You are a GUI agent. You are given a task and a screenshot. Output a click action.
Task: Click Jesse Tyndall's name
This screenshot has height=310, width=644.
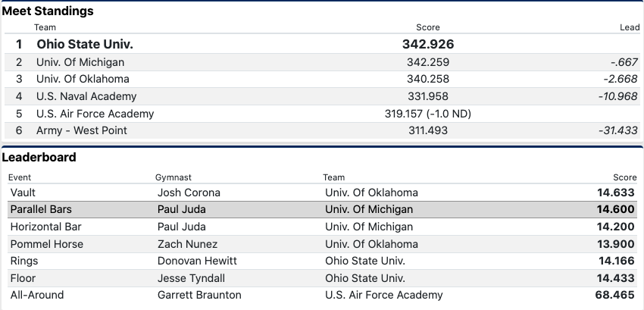click(x=190, y=278)
